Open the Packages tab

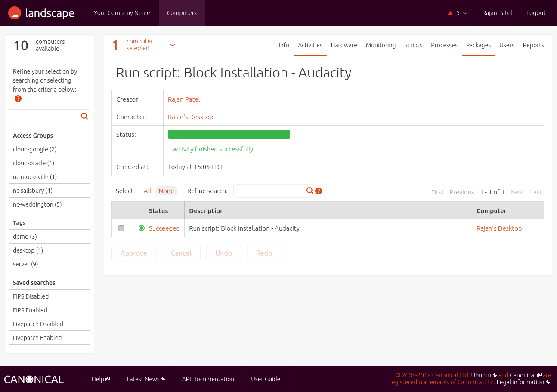click(478, 45)
